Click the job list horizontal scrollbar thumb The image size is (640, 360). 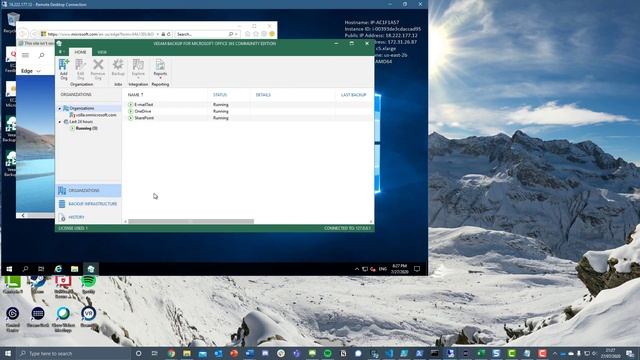[x=191, y=221]
